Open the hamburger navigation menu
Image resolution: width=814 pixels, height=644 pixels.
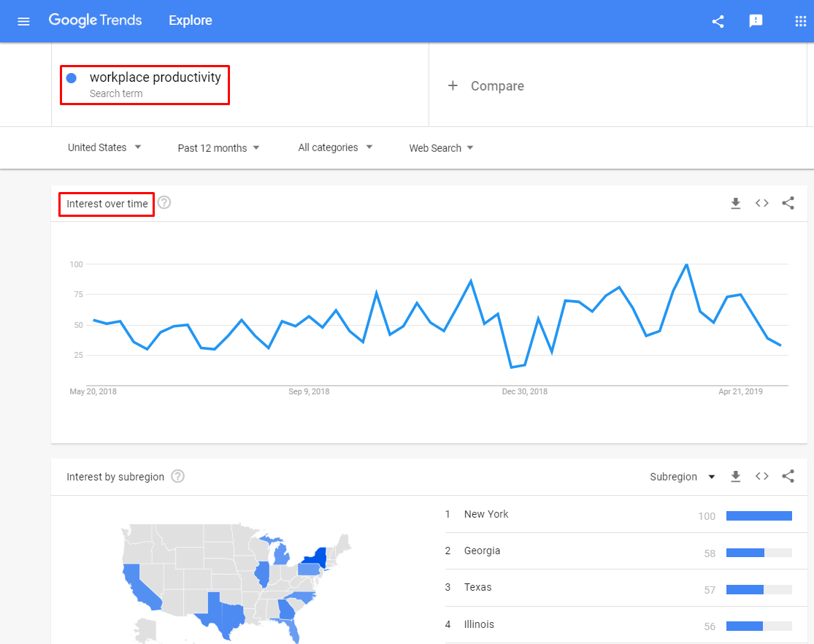tap(23, 21)
